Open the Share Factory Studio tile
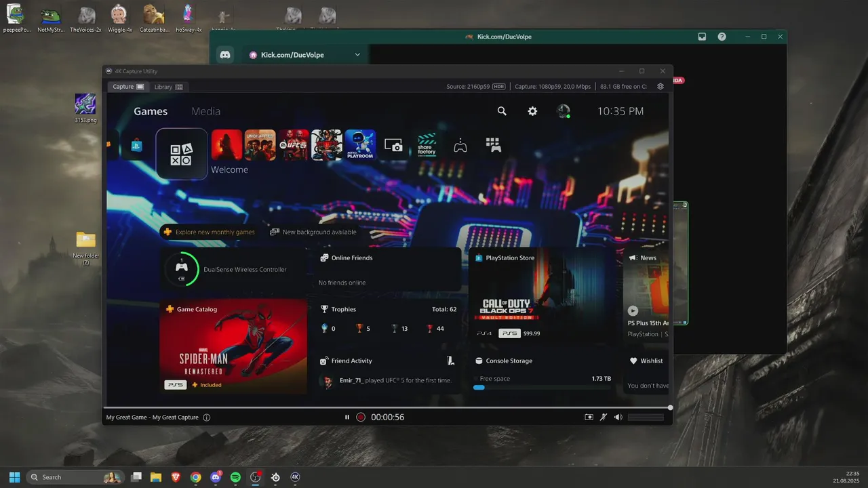The image size is (868, 488). 427,145
